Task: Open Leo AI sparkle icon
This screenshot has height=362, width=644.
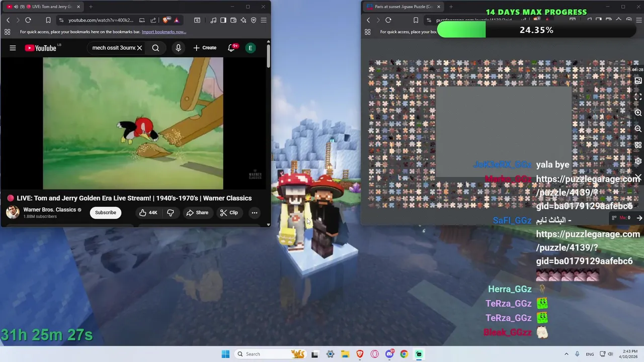Action: (x=244, y=20)
